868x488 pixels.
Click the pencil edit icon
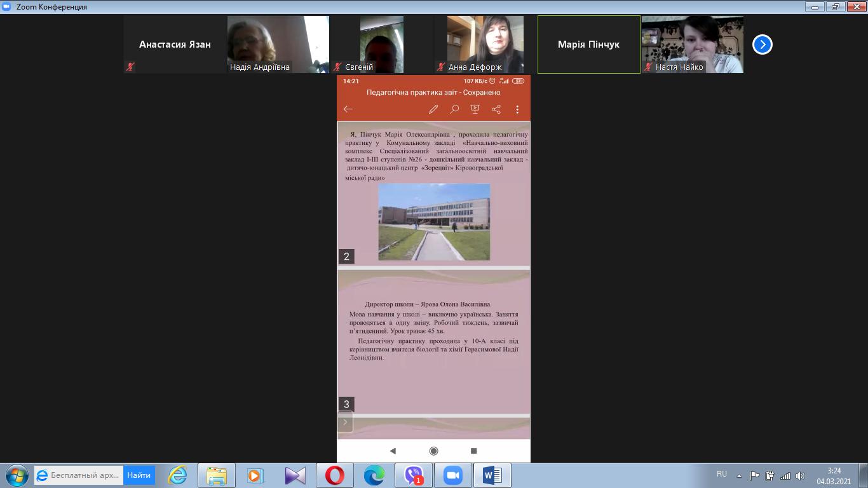[433, 109]
